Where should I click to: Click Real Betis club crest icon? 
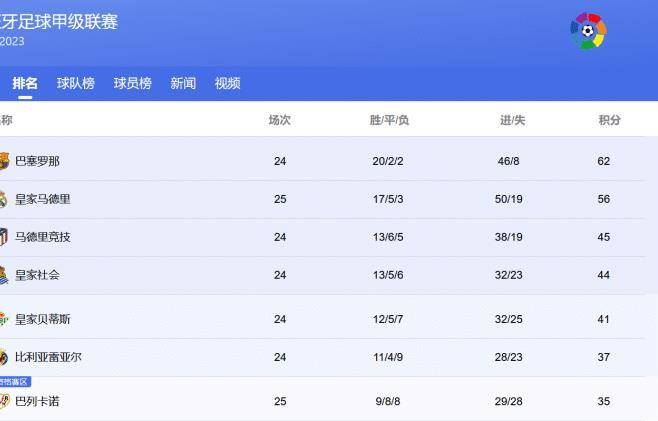[x=3, y=319]
